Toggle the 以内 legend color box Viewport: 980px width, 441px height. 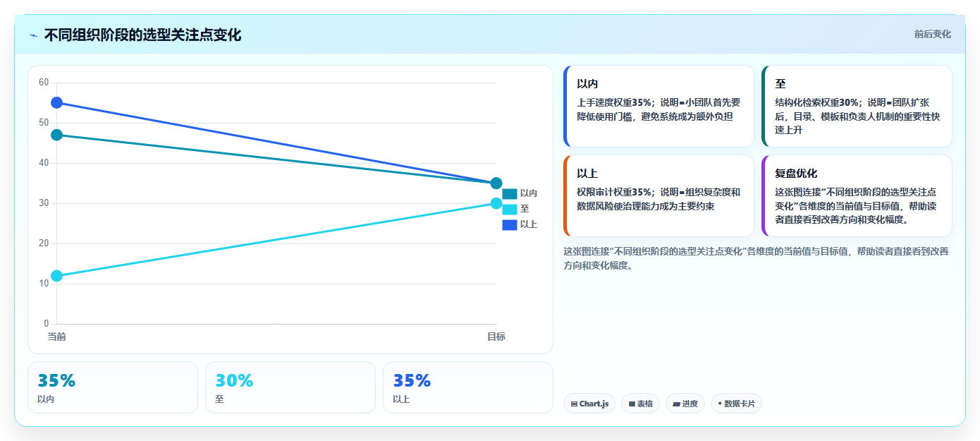510,193
